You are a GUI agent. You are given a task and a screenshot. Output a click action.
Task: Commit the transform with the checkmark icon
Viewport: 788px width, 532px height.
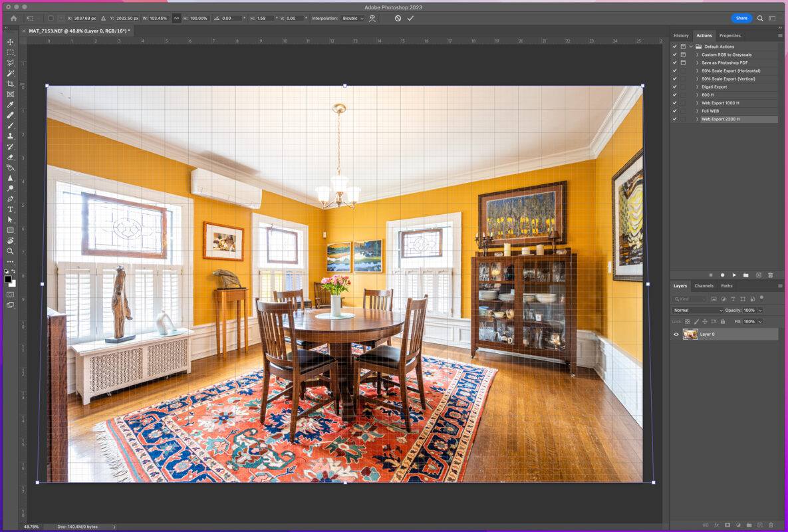[x=410, y=18]
